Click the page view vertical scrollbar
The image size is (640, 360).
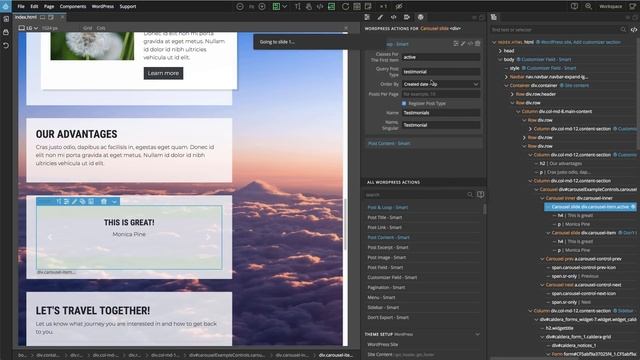coord(346,224)
